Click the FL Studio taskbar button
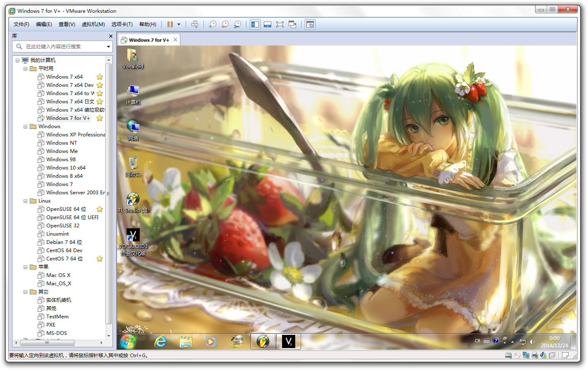Viewport: 588px width, 370px height. tap(263, 341)
